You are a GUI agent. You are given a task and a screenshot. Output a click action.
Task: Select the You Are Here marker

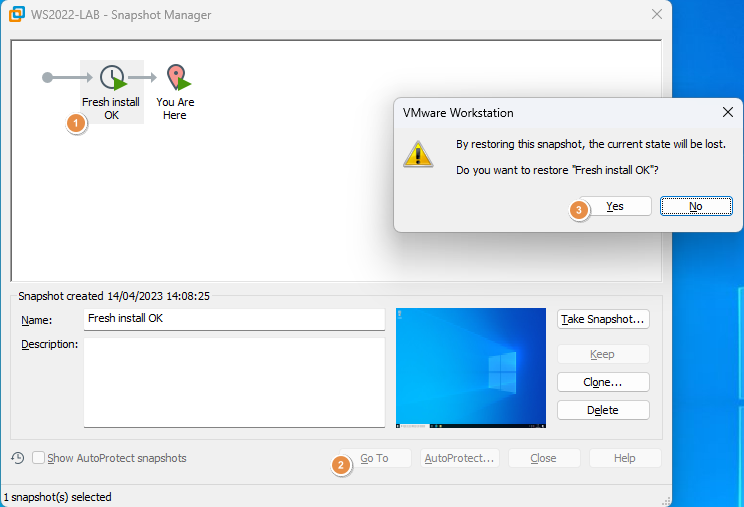pos(178,77)
